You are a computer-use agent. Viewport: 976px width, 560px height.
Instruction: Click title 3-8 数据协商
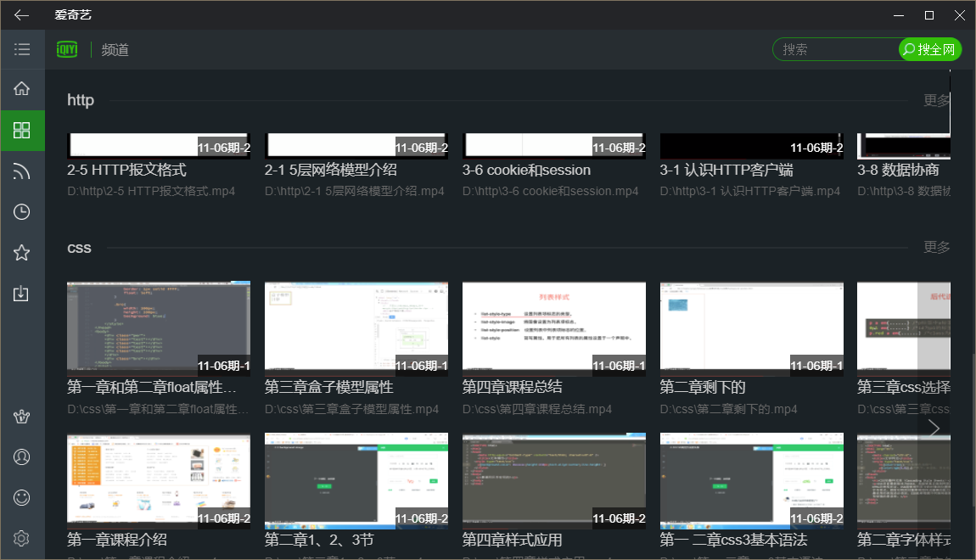point(898,170)
